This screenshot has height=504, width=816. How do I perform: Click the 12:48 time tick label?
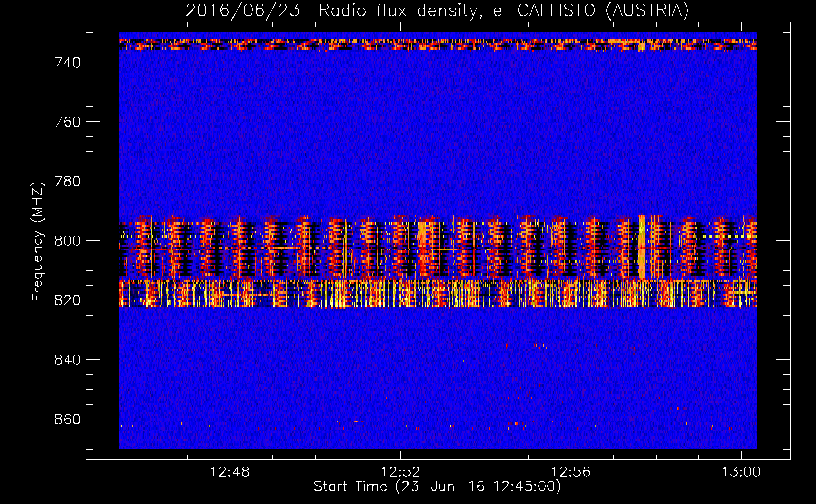coord(230,472)
